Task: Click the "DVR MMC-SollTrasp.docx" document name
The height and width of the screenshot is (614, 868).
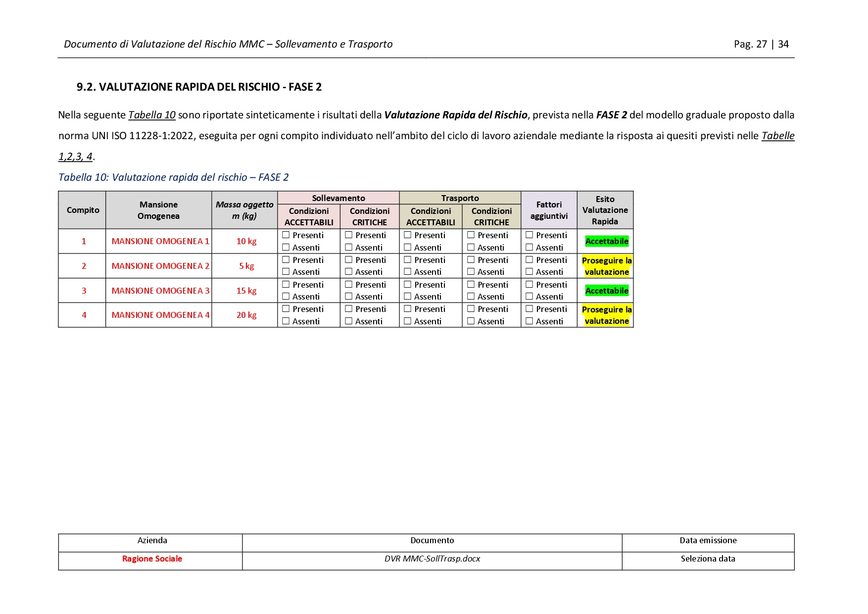Action: point(432,559)
